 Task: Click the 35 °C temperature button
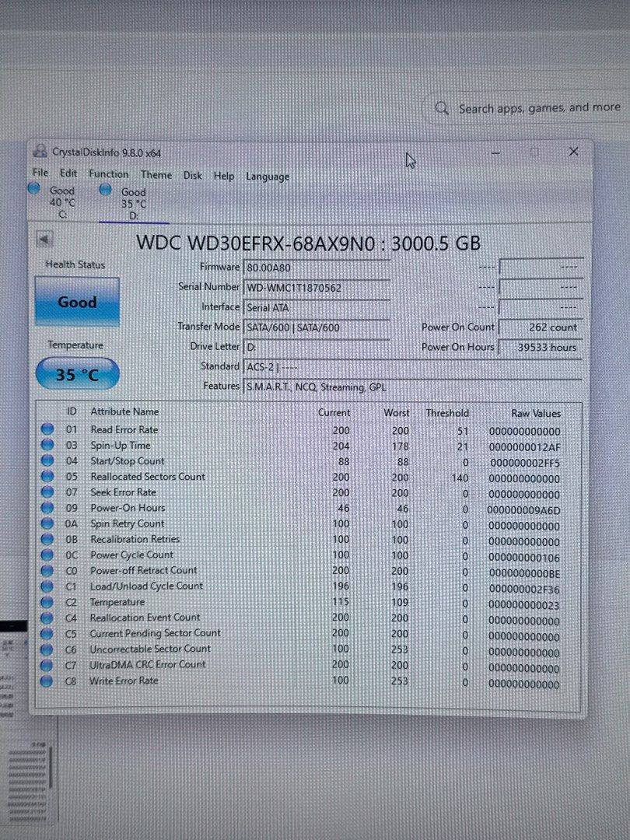click(x=77, y=374)
